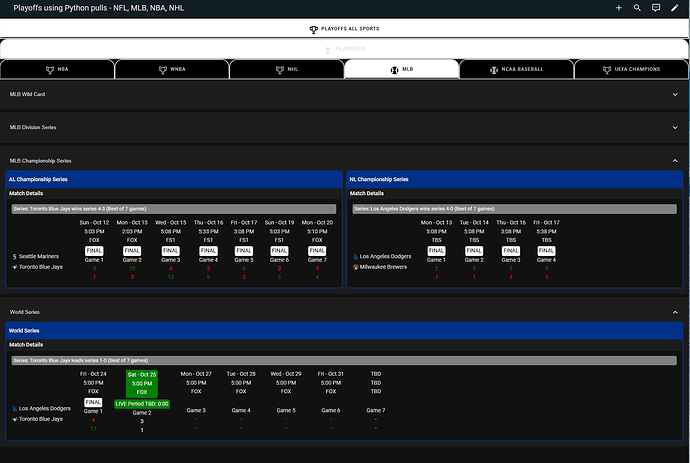Viewport: 690px width, 463px height.
Task: Click the World Series Game 7 label
Action: coord(375,411)
